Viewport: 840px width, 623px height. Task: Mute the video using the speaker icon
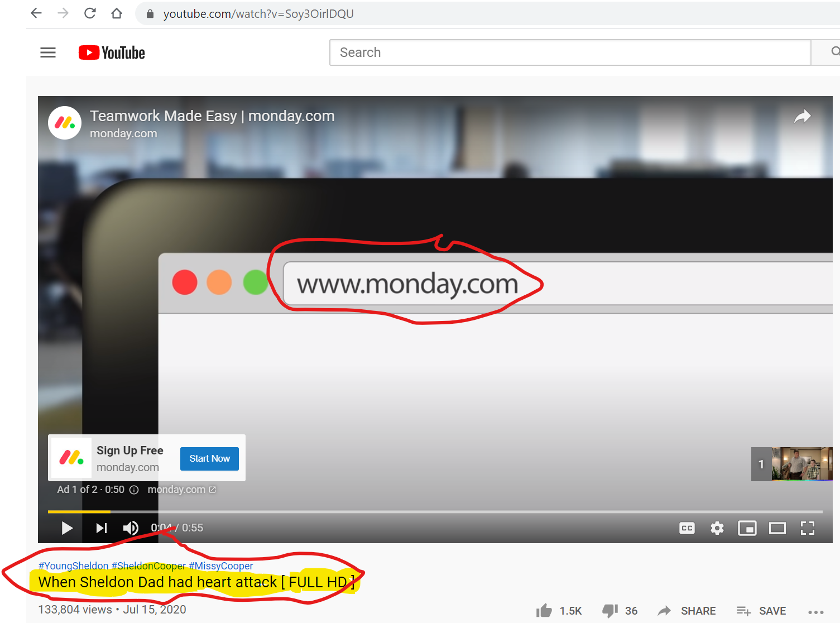click(131, 528)
